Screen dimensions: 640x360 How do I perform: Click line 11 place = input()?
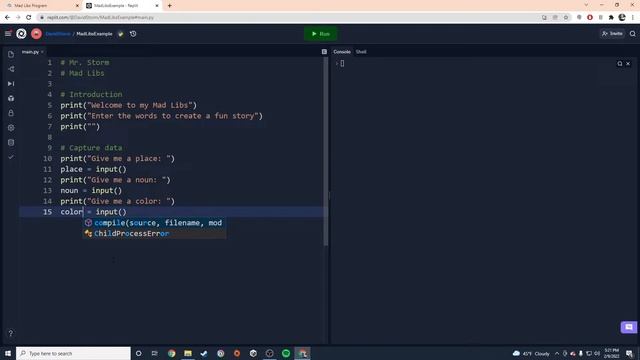(x=93, y=169)
